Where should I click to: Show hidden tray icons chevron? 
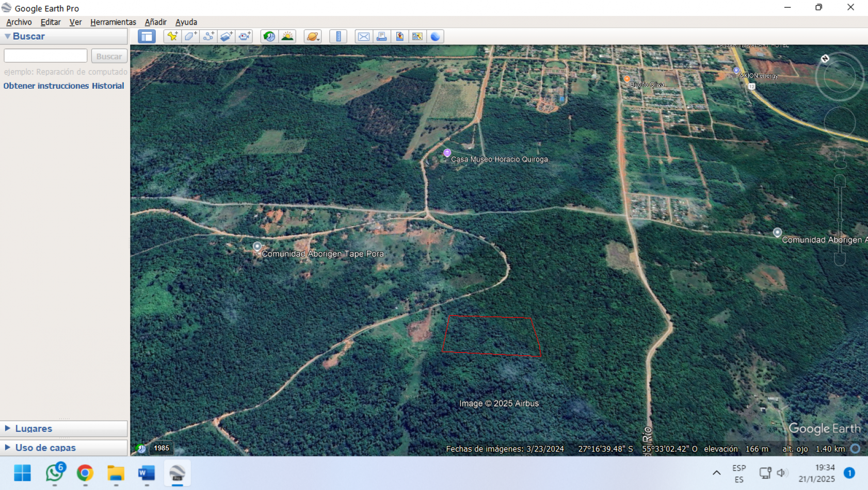tap(717, 473)
